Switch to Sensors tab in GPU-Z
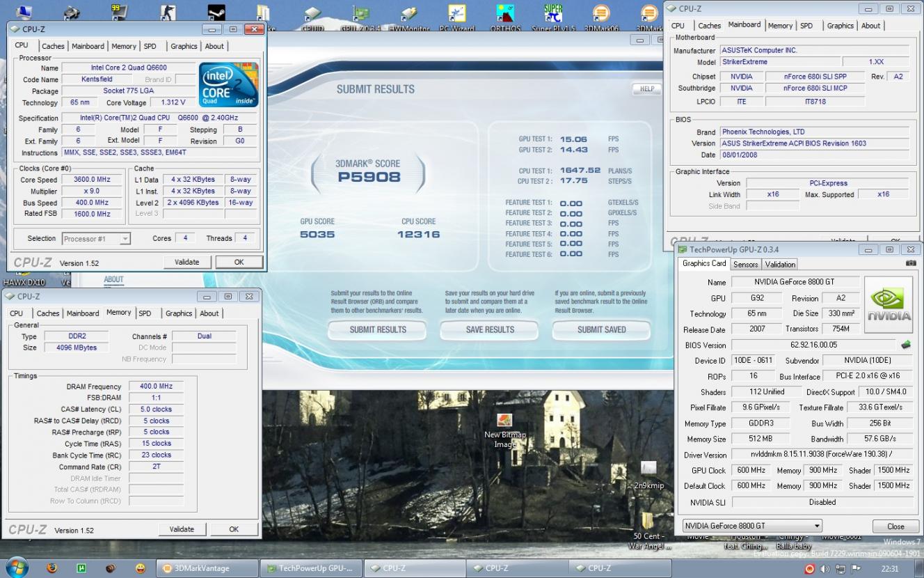924x578 pixels. tap(745, 265)
